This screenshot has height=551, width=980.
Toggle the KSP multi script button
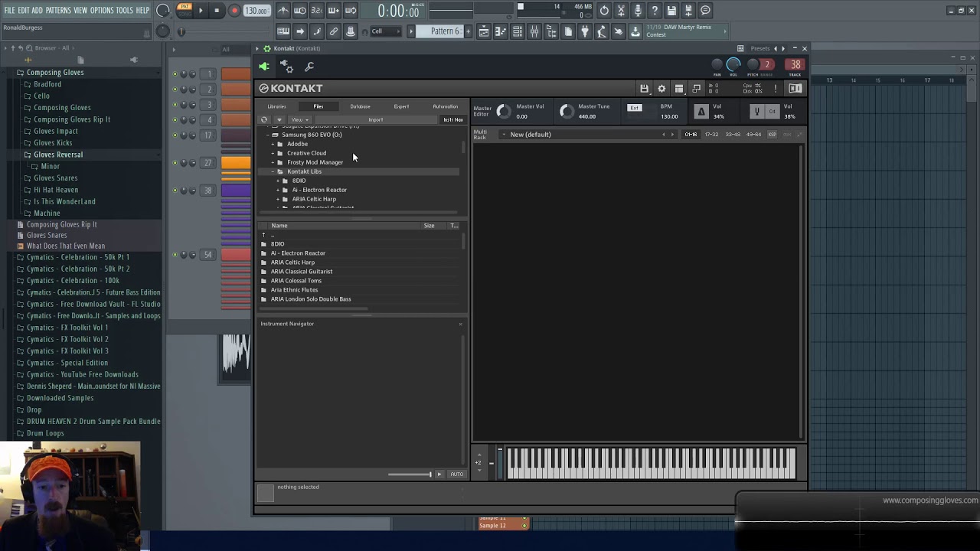click(772, 135)
